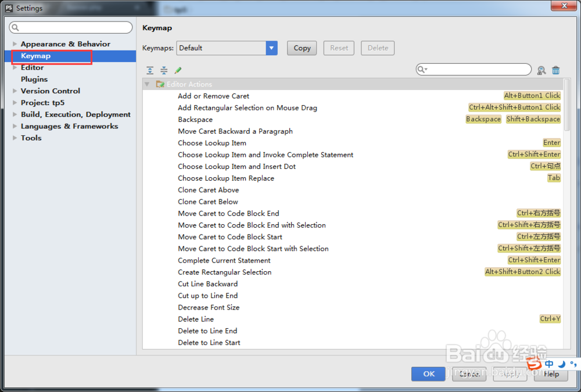
Task: Click the Tab shortcut label
Action: [x=554, y=178]
